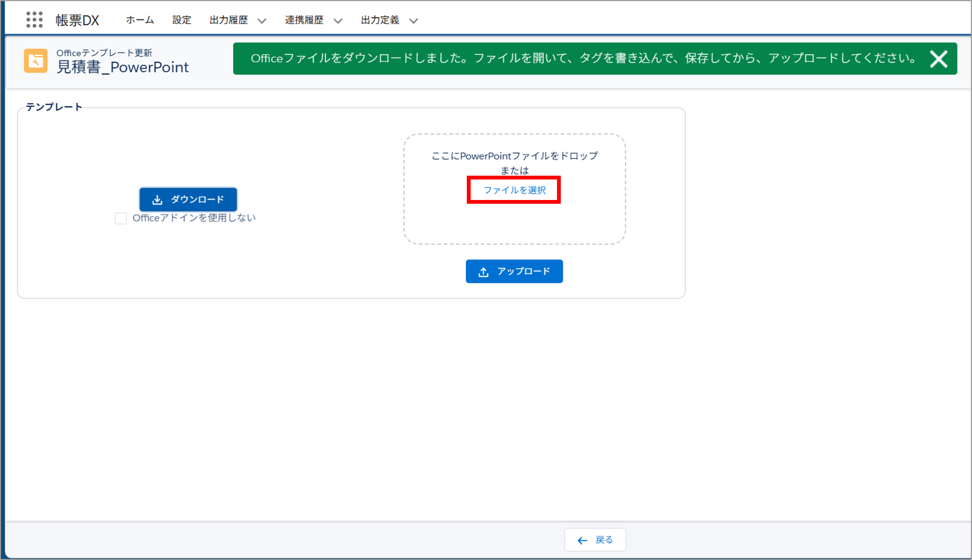Image resolution: width=972 pixels, height=560 pixels.
Task: Click the アップロード button
Action: click(514, 271)
